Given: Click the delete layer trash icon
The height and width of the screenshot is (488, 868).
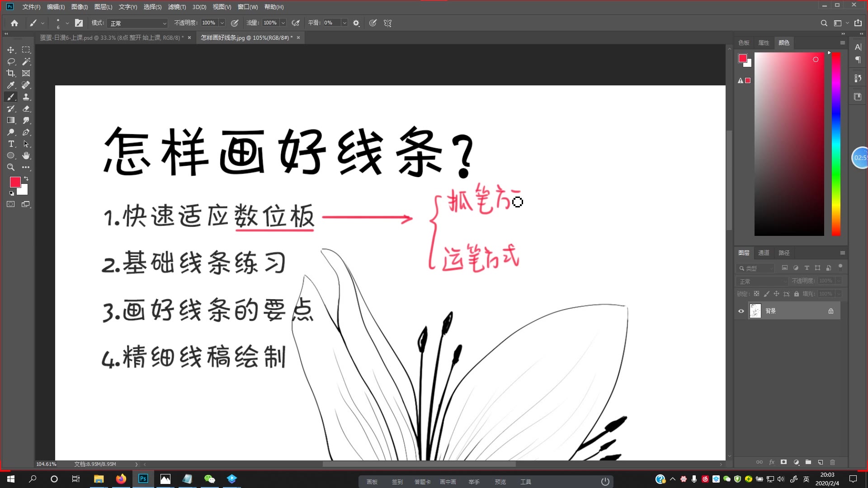Looking at the screenshot, I should pyautogui.click(x=833, y=462).
